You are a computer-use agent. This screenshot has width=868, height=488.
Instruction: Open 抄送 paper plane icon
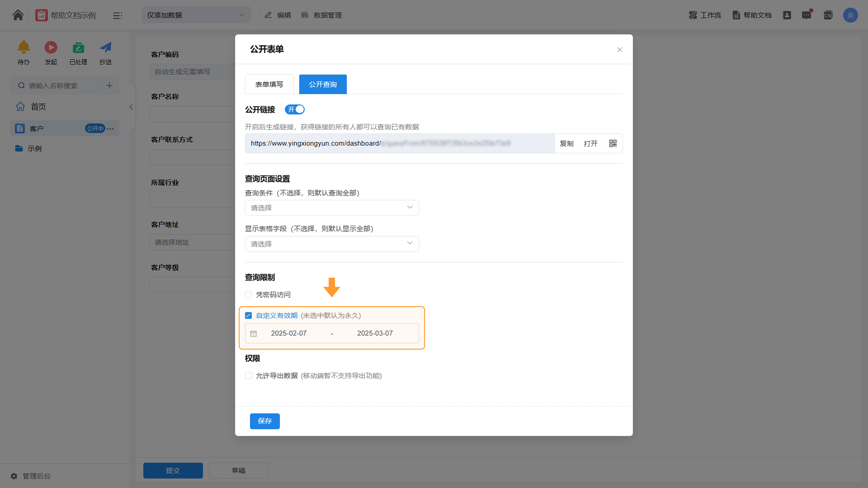point(106,47)
